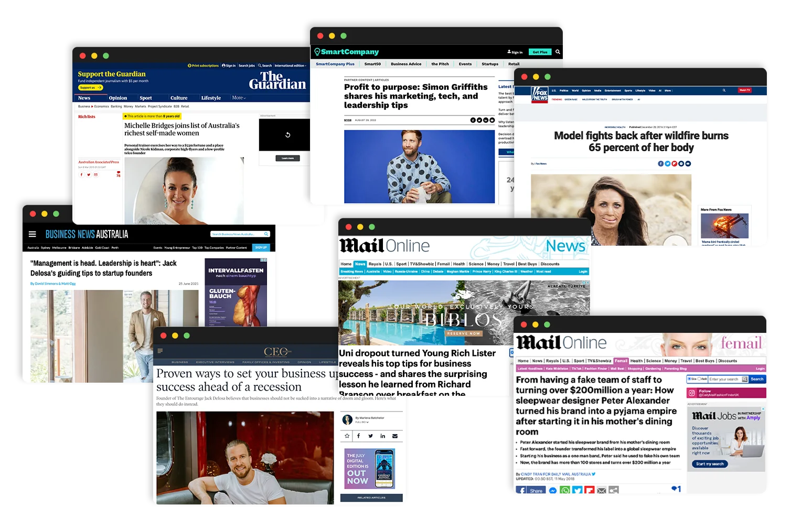Image resolution: width=812 pixels, height=526 pixels.
Task: Click the Fox News search icon
Action: tap(724, 90)
